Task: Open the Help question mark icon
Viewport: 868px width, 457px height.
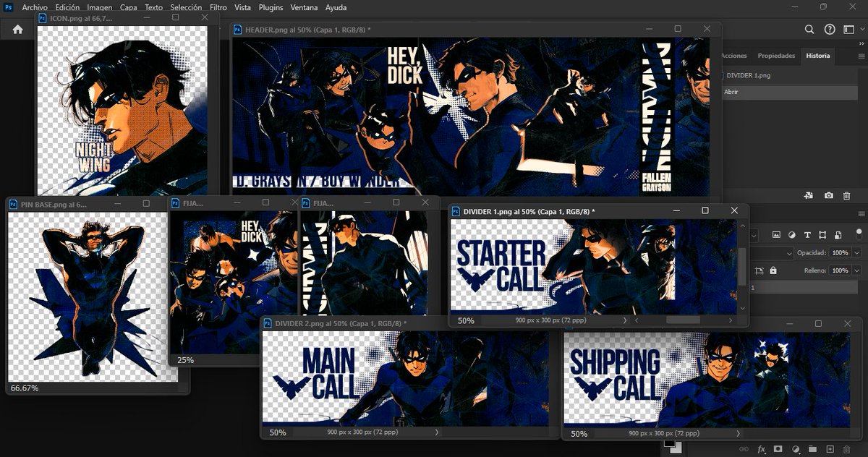Action: (829, 30)
